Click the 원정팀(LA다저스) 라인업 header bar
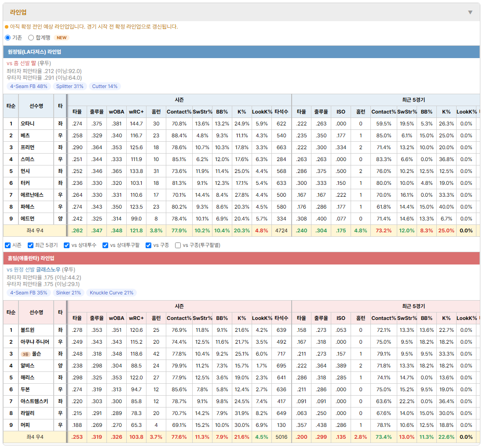This screenshot has height=448, width=483. pos(241,52)
